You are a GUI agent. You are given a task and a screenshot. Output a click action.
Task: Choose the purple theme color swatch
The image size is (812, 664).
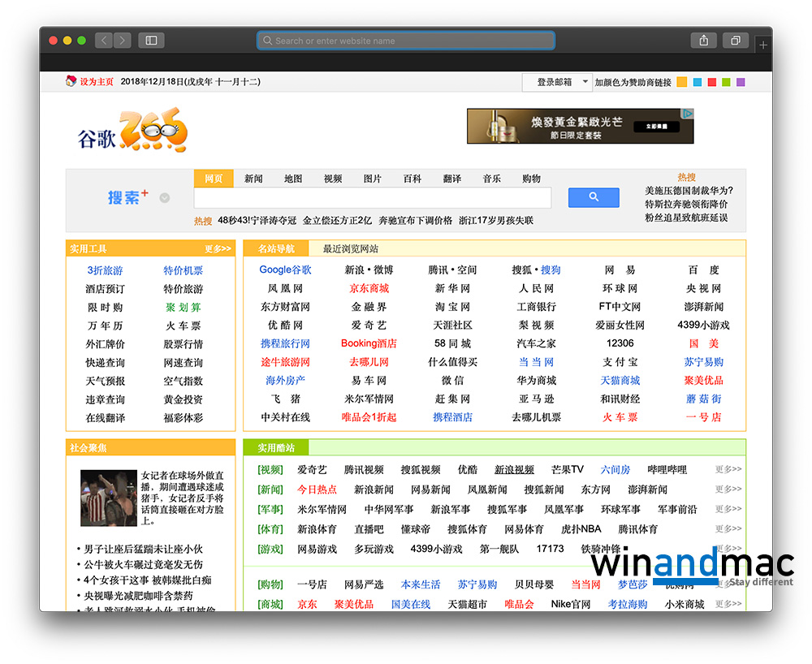741,82
